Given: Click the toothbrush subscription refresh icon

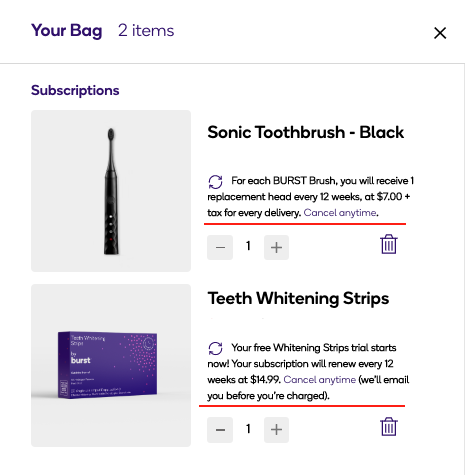Looking at the screenshot, I should click(x=215, y=182).
